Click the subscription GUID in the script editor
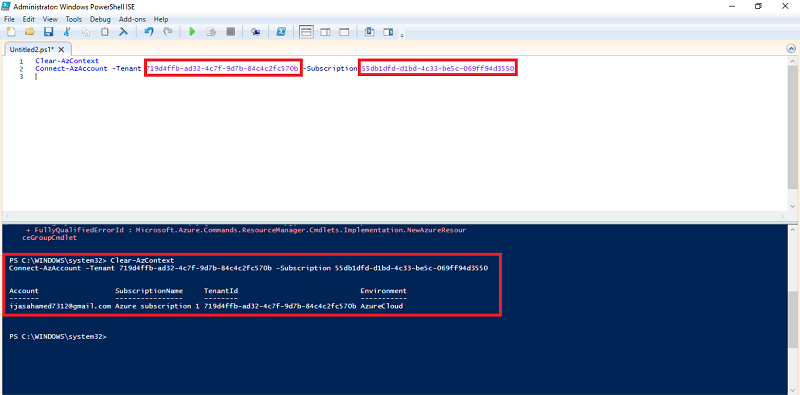Screen dimensions: 800x395 pos(438,68)
